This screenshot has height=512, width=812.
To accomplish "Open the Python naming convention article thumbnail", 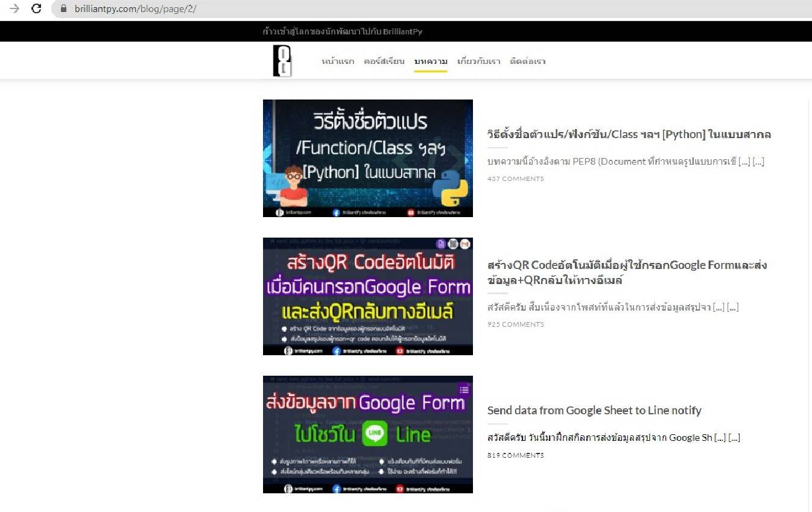I will 367,158.
